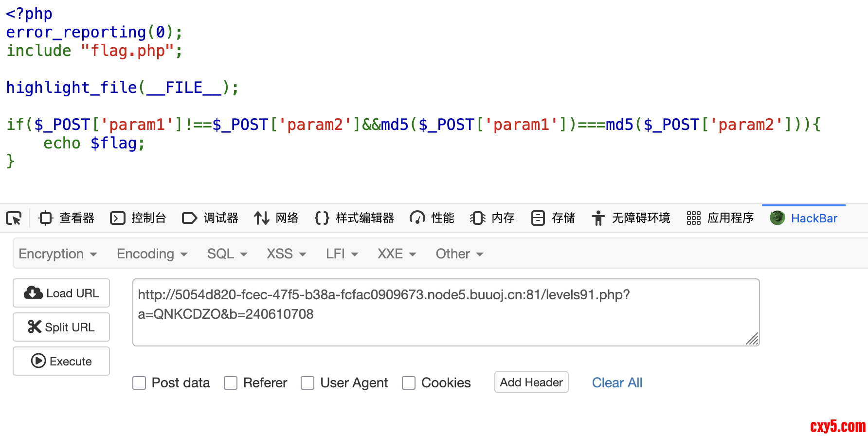Screen dimensions: 868x436
Task: Select the HackBar tab
Action: coord(804,218)
